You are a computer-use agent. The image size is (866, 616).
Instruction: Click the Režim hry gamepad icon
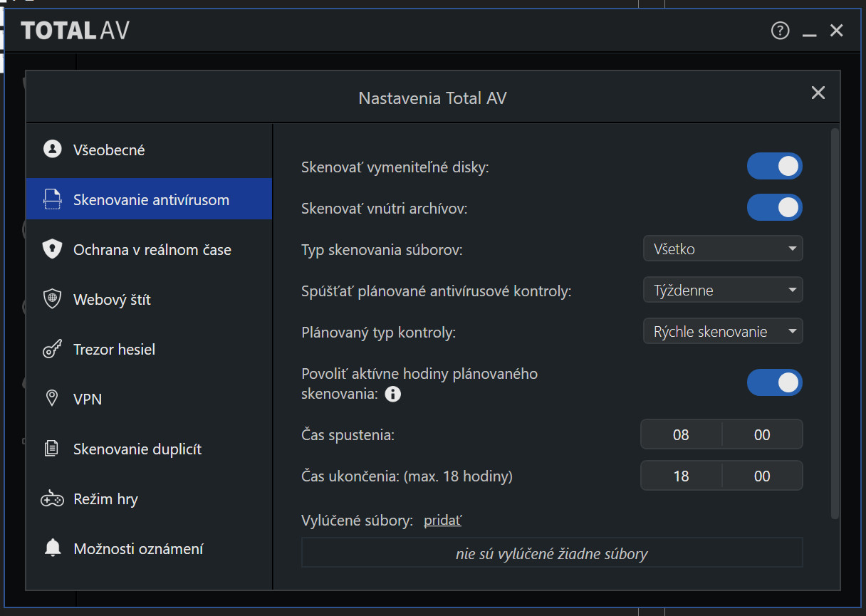(x=52, y=498)
